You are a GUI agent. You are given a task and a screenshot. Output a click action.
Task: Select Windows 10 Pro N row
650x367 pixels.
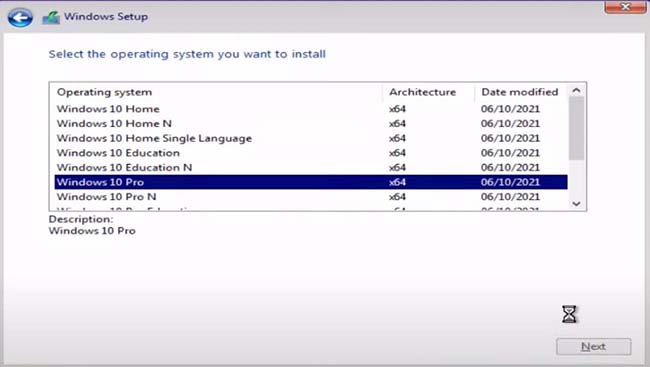pyautogui.click(x=311, y=197)
